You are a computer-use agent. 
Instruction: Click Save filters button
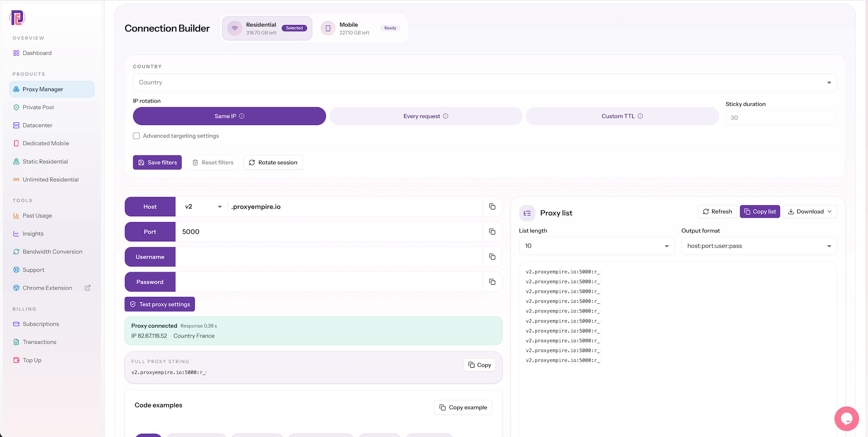(157, 162)
